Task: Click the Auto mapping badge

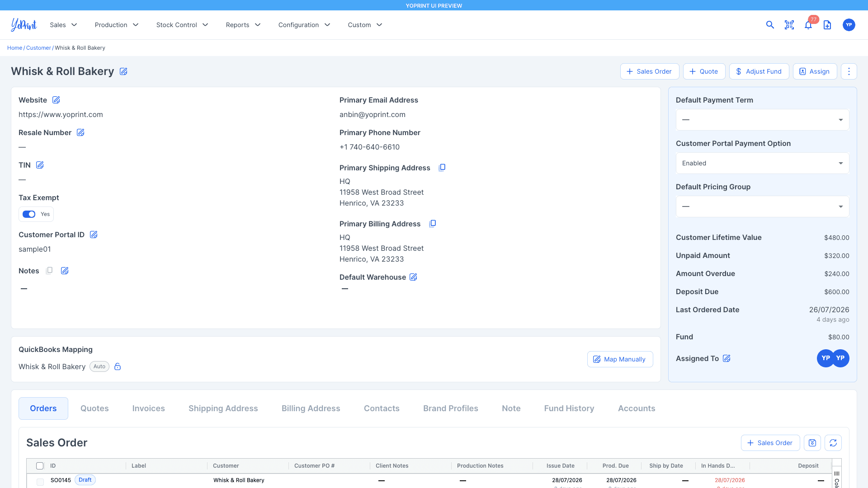Action: (99, 366)
